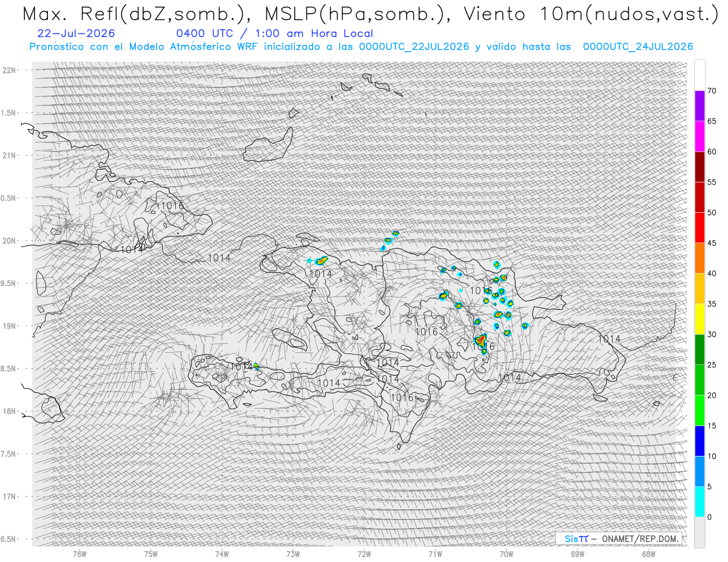Select the dark maroon 55-60 dBZ swatch
Viewport: 728px width, 562px height.
click(699, 167)
